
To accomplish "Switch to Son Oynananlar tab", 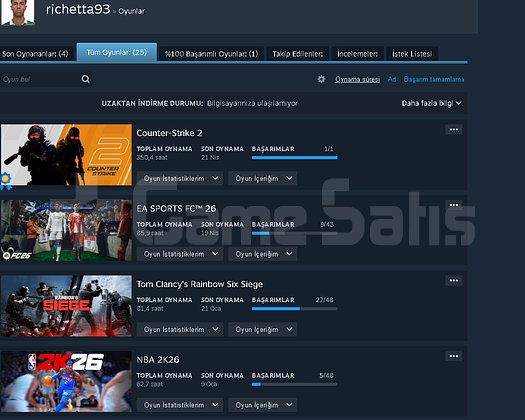I will (35, 54).
